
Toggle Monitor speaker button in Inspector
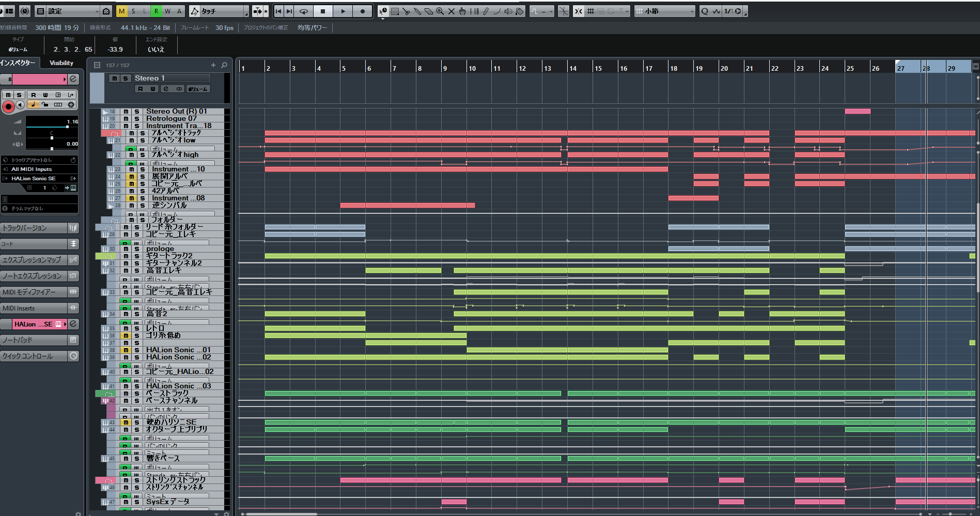pyautogui.click(x=20, y=105)
